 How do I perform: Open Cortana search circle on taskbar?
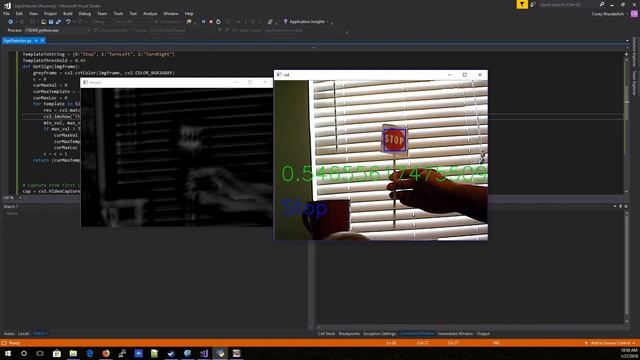pos(24,353)
